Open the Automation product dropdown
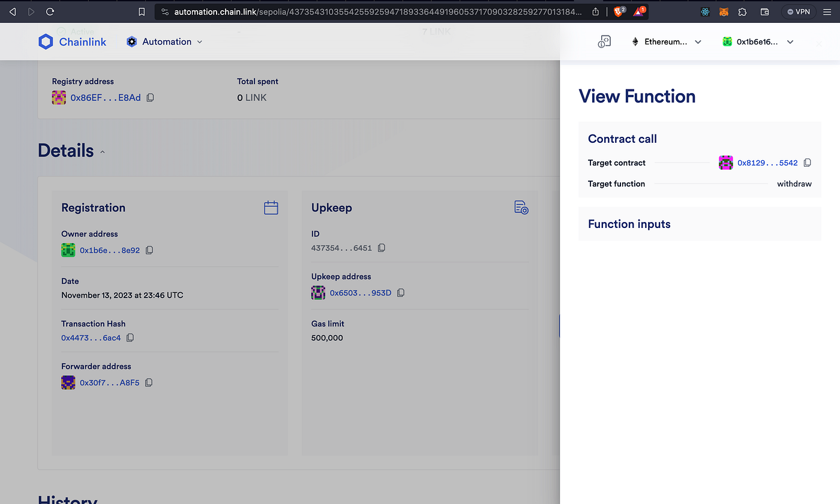This screenshot has width=840, height=504. [x=164, y=41]
